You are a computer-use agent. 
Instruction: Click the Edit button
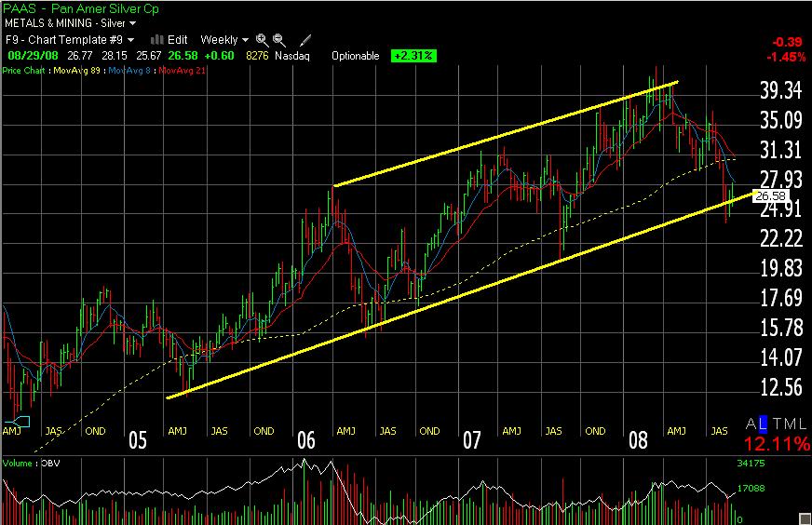[x=177, y=40]
